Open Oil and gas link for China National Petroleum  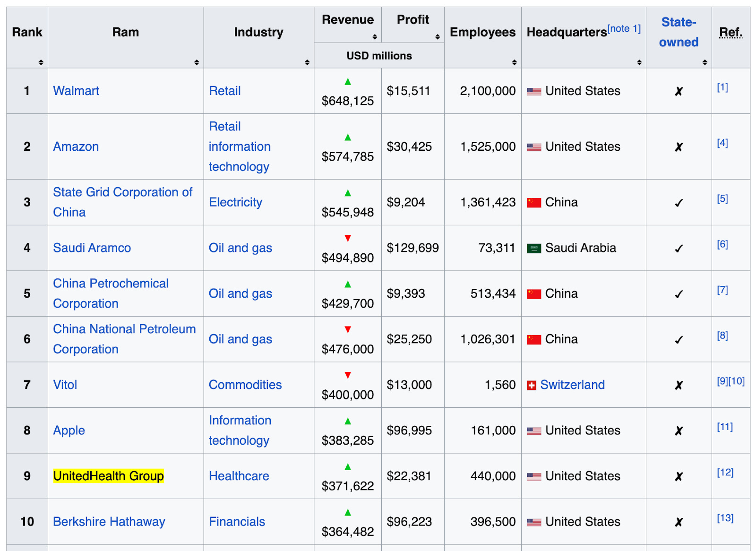pyautogui.click(x=241, y=339)
